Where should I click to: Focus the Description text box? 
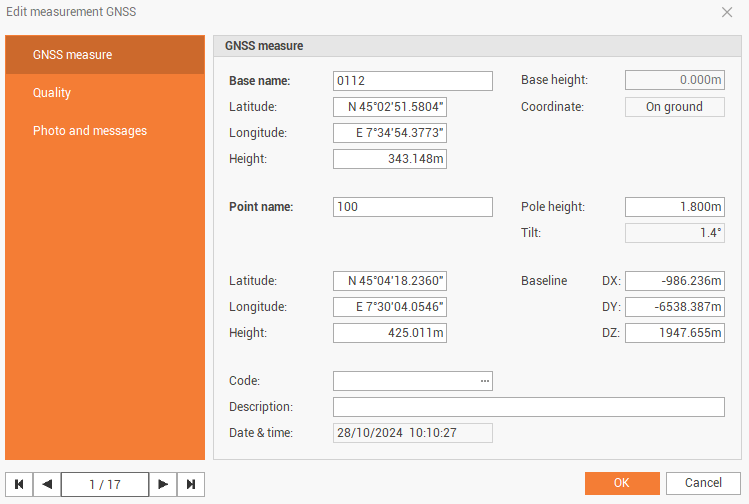528,407
